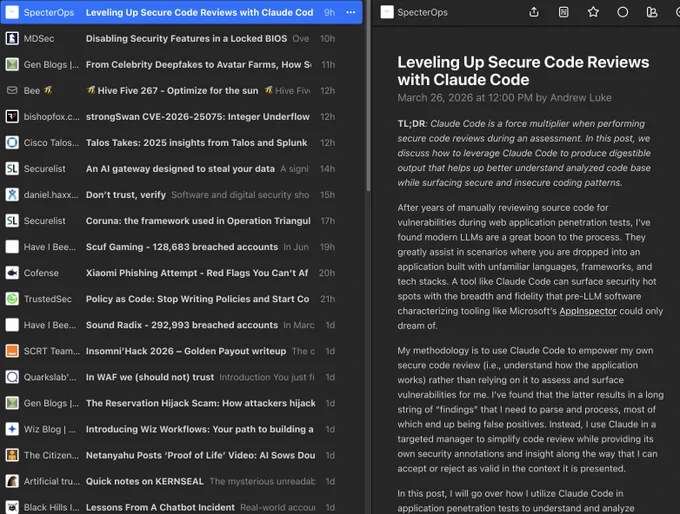Open 'Introducing Wiz Workflows' article
This screenshot has height=514, width=680.
click(x=199, y=429)
